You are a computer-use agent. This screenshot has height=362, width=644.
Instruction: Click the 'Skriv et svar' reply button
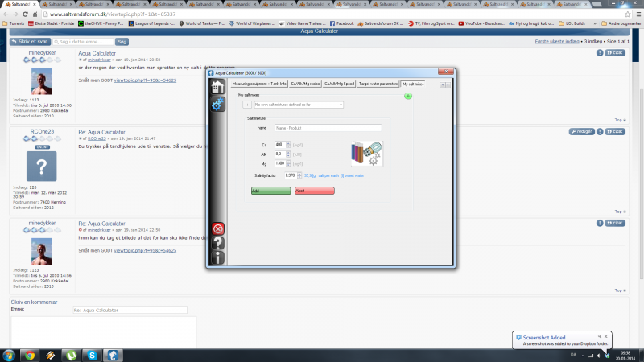click(x=28, y=40)
